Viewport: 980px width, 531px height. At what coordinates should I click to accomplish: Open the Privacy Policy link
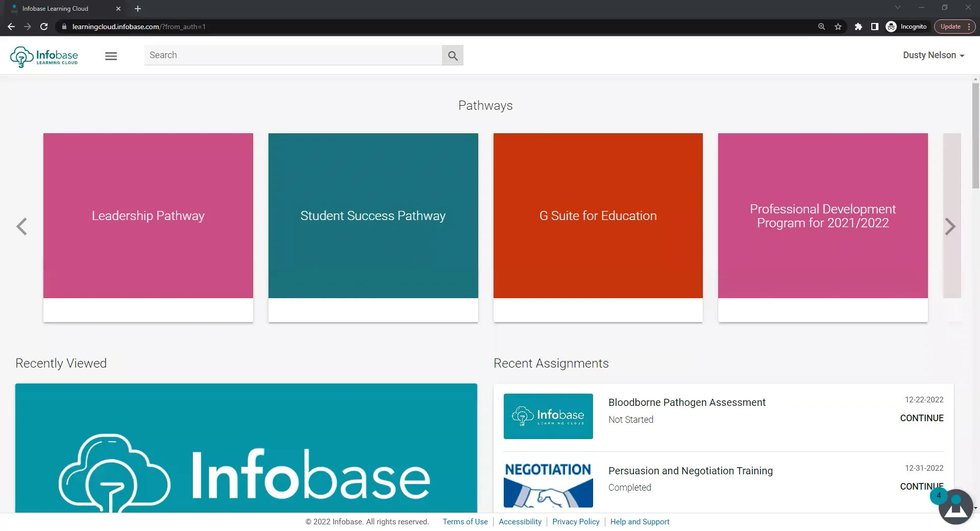click(576, 521)
